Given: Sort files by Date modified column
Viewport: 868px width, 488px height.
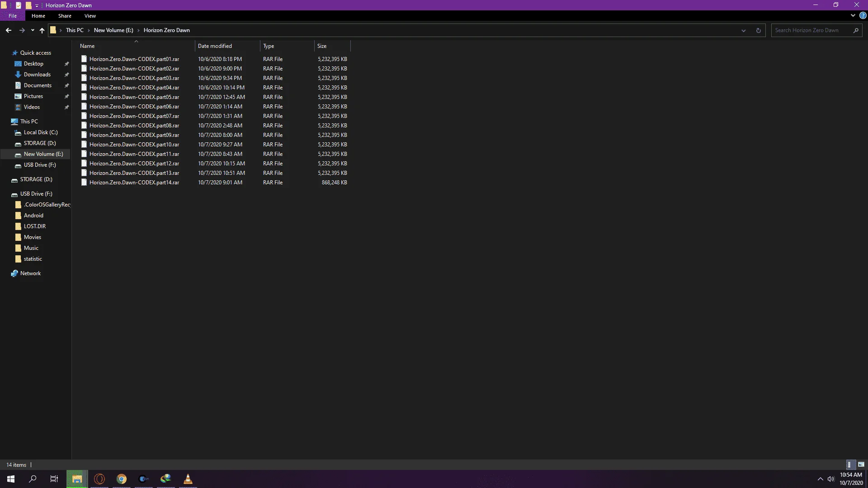Looking at the screenshot, I should [x=227, y=46].
